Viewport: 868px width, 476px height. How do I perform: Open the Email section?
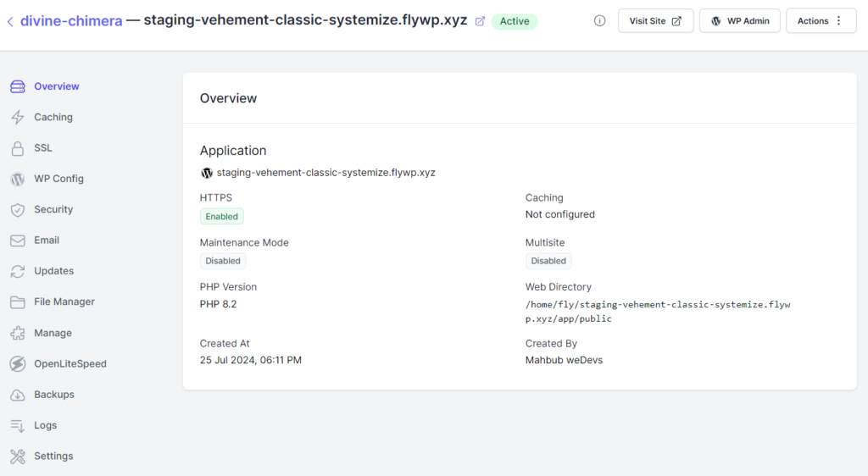point(47,241)
